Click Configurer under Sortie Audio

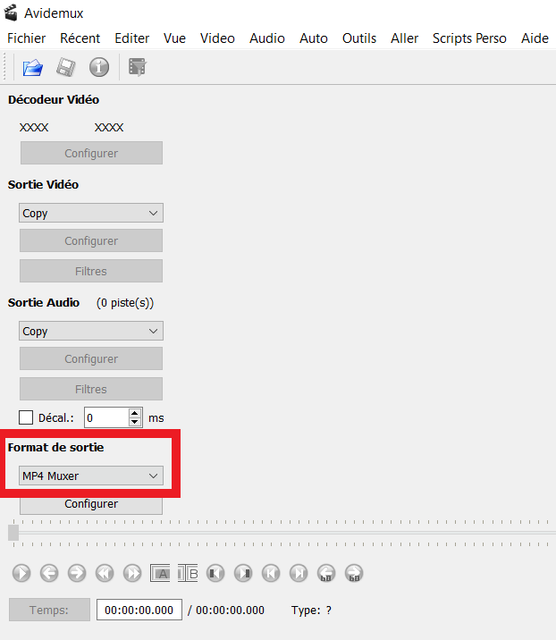91,359
